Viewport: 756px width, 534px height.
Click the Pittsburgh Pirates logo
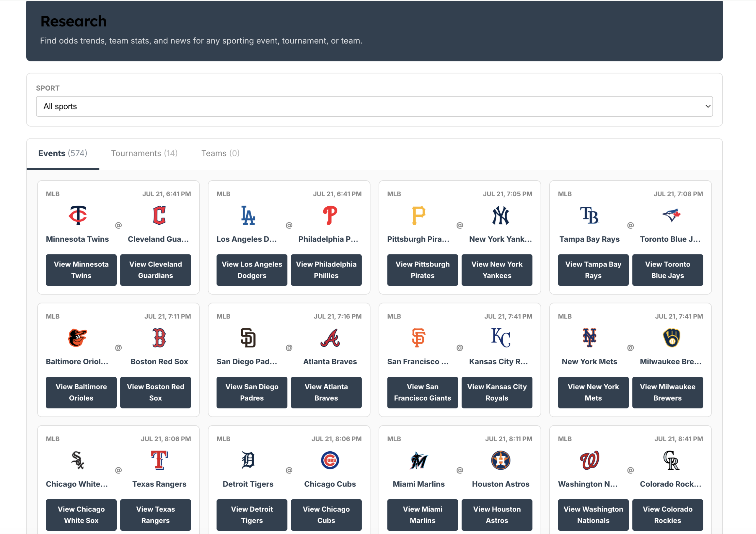[x=418, y=215]
